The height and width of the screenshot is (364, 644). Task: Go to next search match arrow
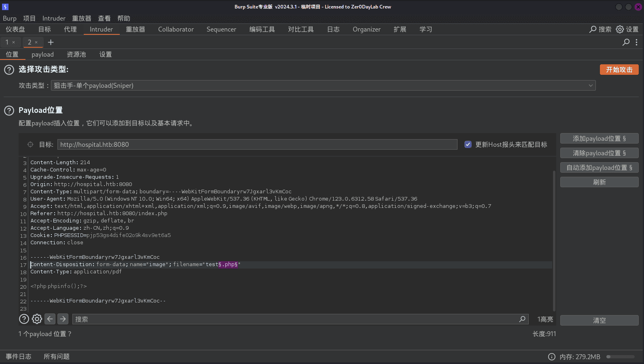[x=63, y=319]
